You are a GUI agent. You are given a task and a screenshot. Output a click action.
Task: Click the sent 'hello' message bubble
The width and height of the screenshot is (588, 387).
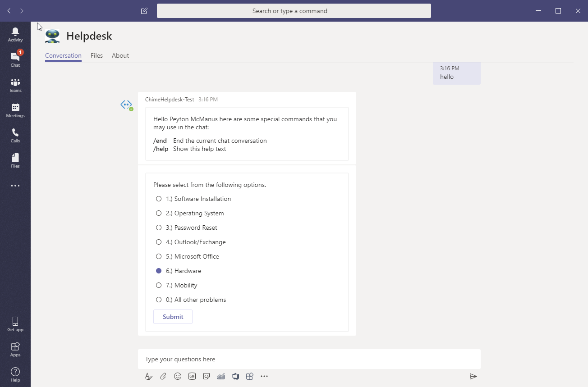click(x=457, y=73)
